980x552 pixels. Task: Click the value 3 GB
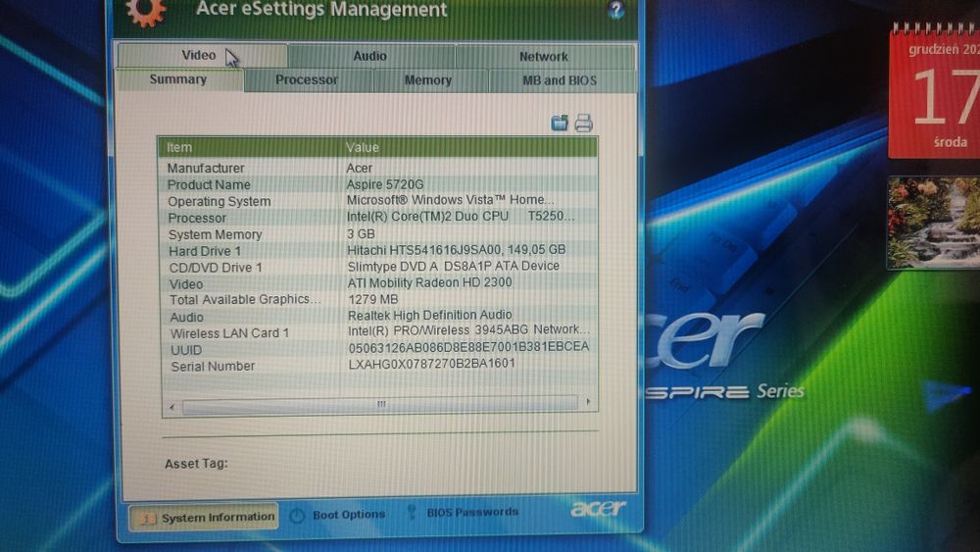coord(362,233)
